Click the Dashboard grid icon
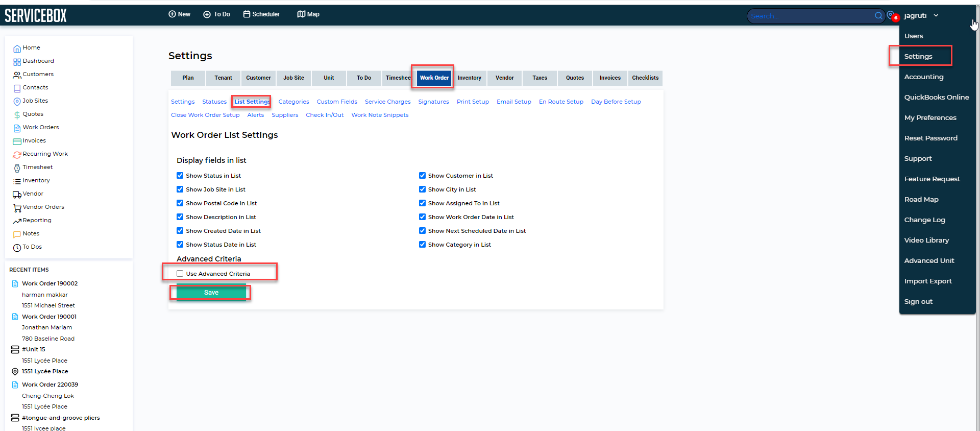Viewport: 980px width, 431px height. click(17, 62)
